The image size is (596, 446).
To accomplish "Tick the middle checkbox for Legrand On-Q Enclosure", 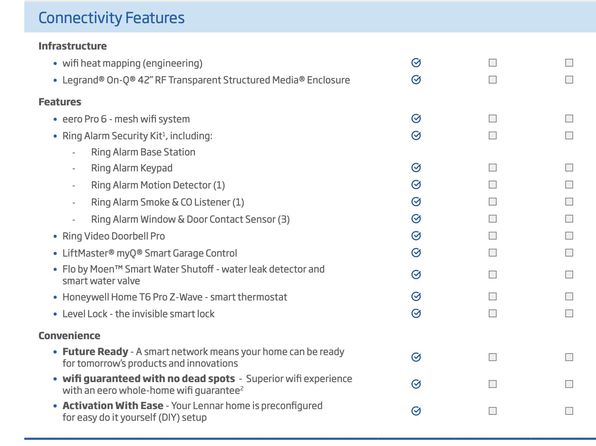I will (x=493, y=79).
